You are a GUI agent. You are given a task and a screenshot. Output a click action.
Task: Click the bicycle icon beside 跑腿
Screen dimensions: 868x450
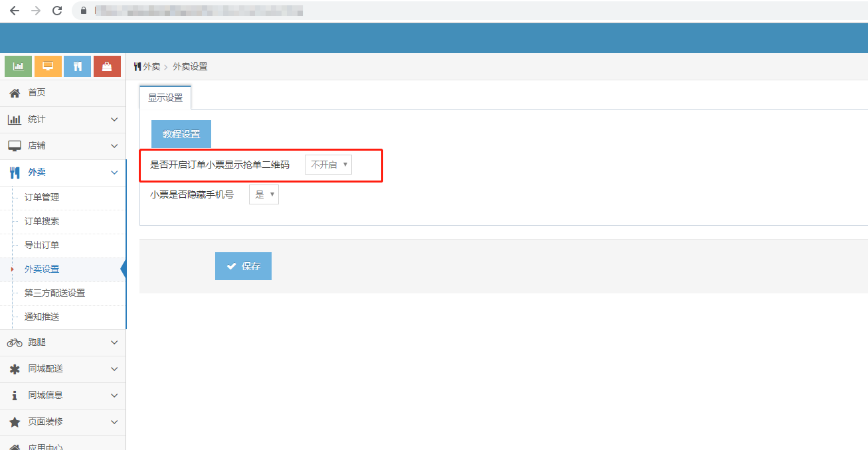15,342
